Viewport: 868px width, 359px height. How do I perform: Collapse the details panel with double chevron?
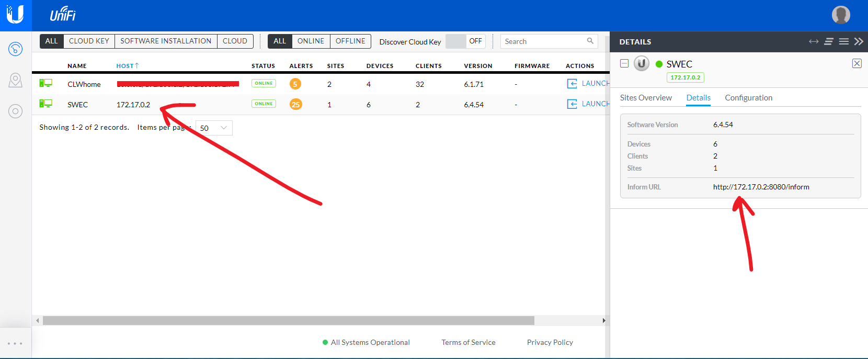pos(858,41)
